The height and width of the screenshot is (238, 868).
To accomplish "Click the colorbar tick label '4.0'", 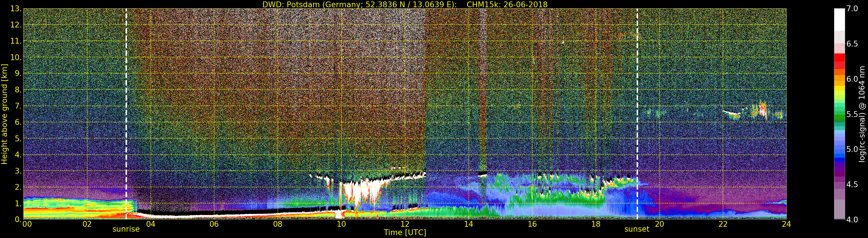I will click(852, 220).
